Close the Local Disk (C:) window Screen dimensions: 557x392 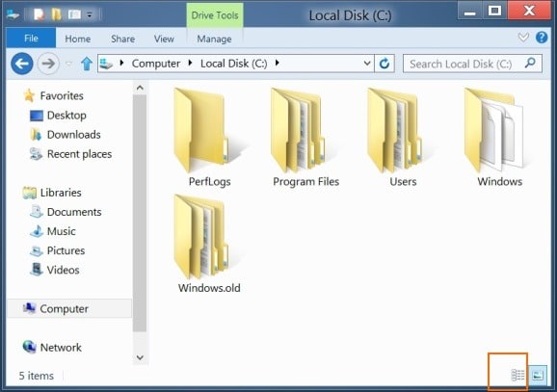[529, 12]
